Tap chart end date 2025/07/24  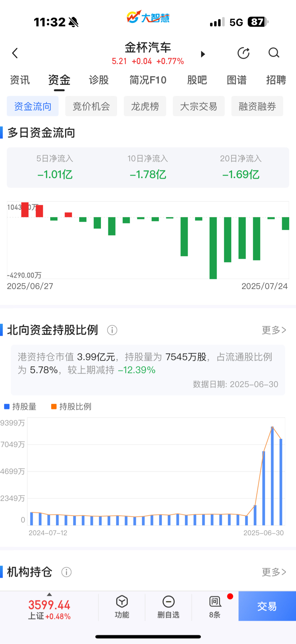click(264, 286)
